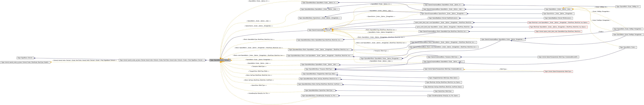Viewport: 644px width, 105px height.
Task: Open SparseMatrixBase of Block of non-const SparseMatrix _StorageIndex
Action: 320,50
